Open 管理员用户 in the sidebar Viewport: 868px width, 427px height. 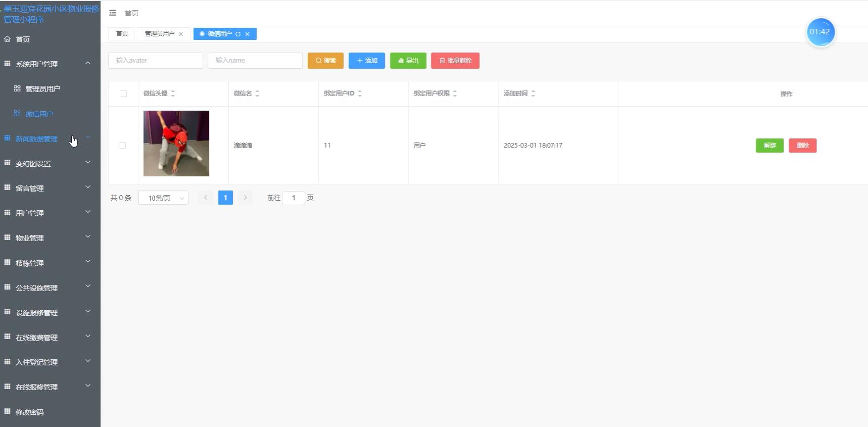point(42,89)
